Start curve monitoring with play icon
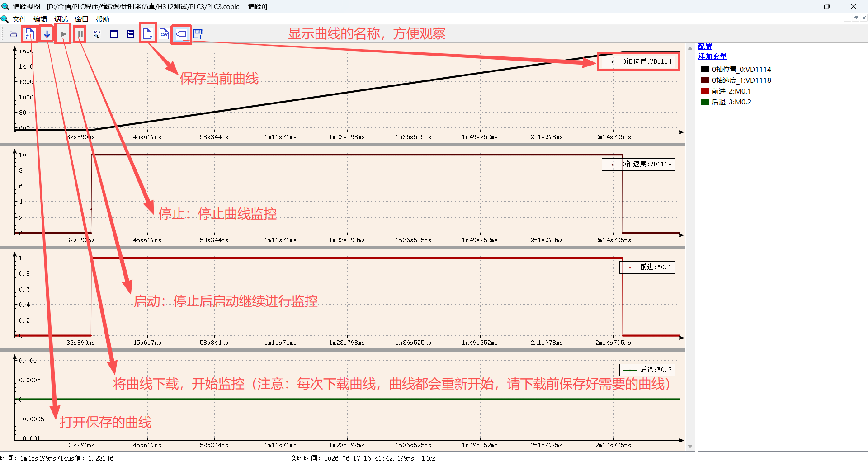Screen dimensions: 868x461 [x=63, y=34]
